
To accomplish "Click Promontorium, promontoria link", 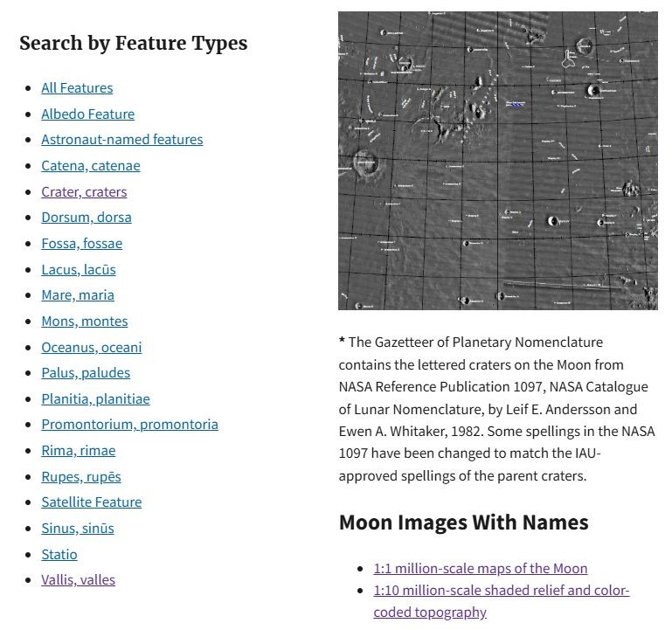I will [129, 424].
